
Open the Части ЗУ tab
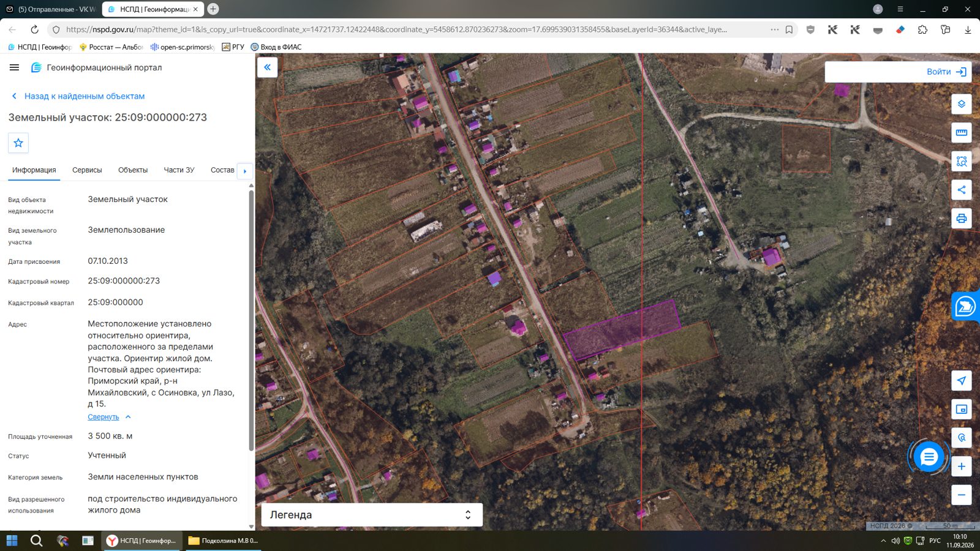coord(179,170)
